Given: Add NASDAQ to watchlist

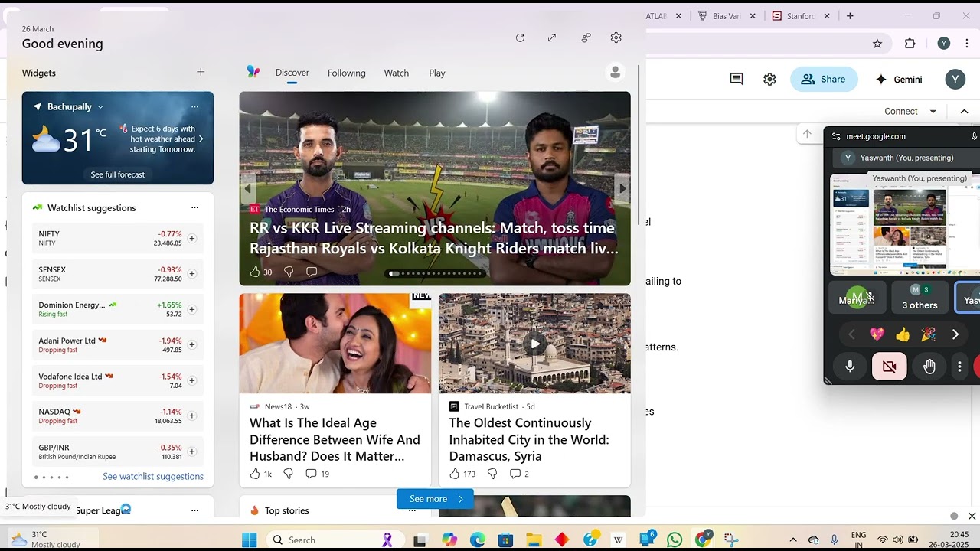Looking at the screenshot, I should 192,416.
